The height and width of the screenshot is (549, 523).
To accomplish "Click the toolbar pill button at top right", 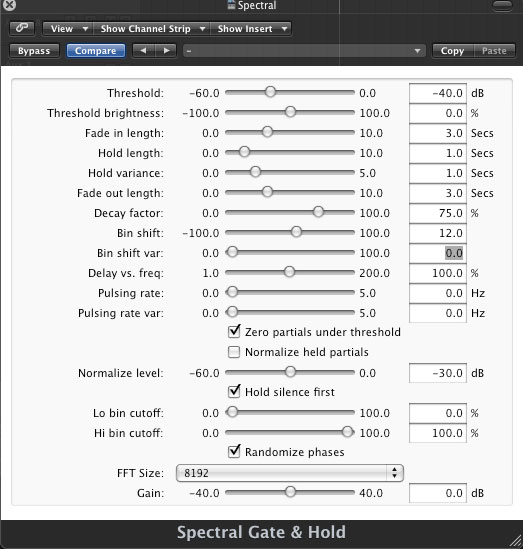I will [x=502, y=5].
